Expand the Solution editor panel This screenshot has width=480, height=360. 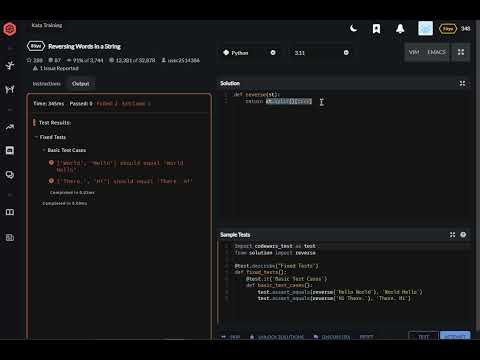click(x=462, y=83)
